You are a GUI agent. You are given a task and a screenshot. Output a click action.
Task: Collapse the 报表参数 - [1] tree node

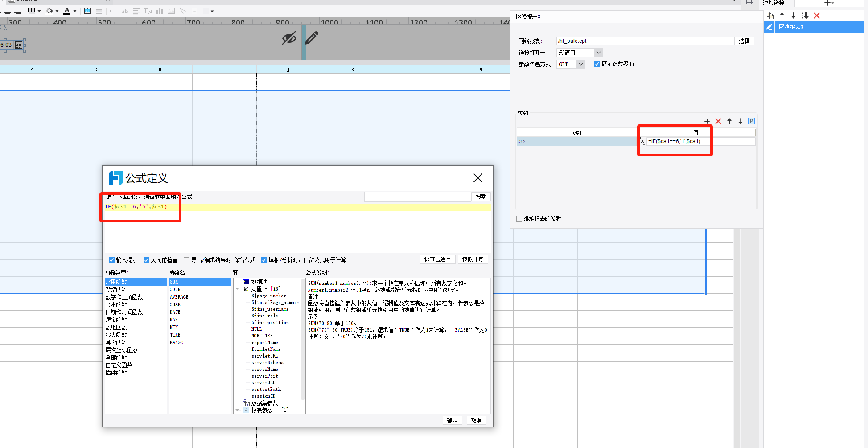[237, 410]
